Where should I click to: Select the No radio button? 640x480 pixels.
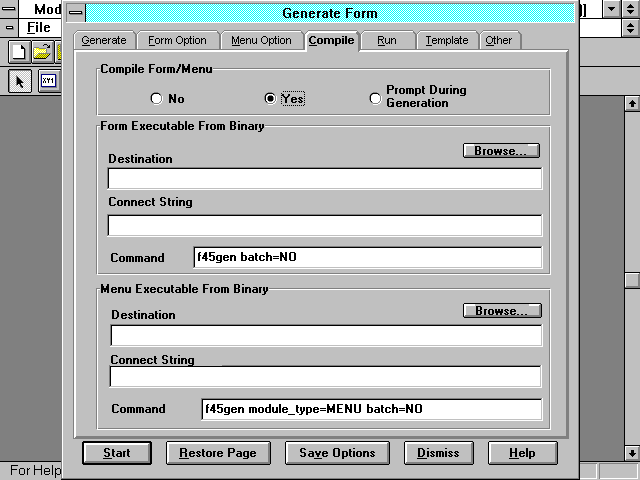click(156, 99)
